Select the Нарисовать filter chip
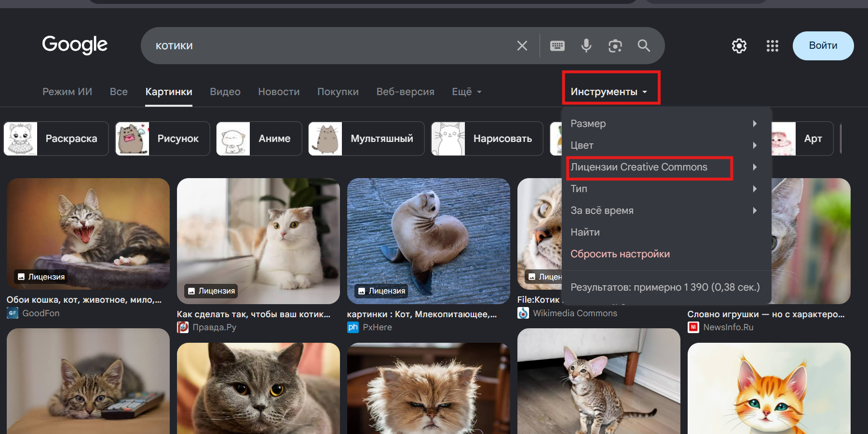This screenshot has height=434, width=868. (x=487, y=139)
